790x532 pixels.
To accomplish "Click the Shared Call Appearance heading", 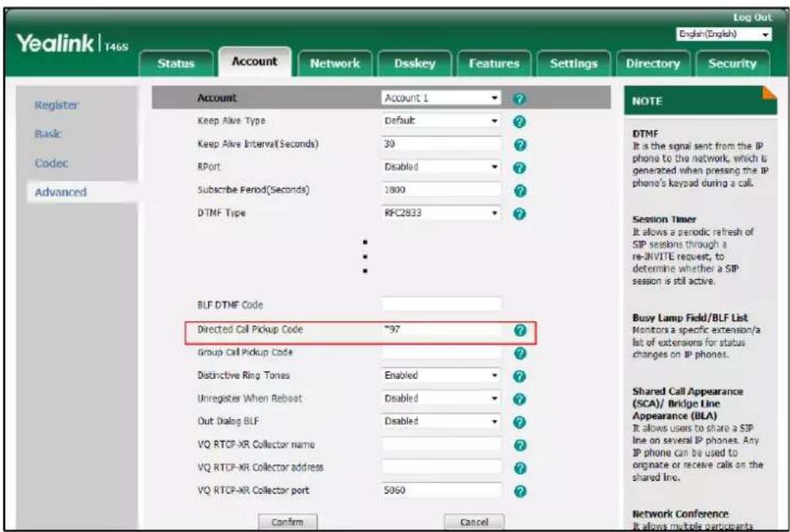I will (687, 403).
